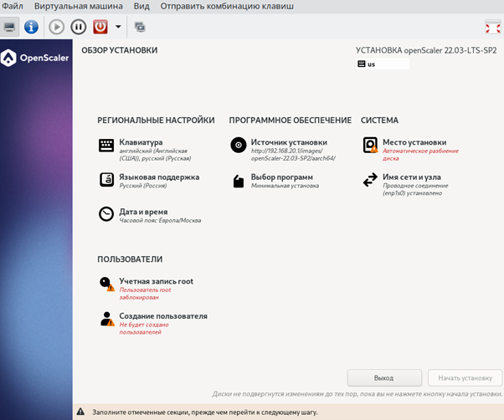Open Источник установки settings label

(x=289, y=142)
